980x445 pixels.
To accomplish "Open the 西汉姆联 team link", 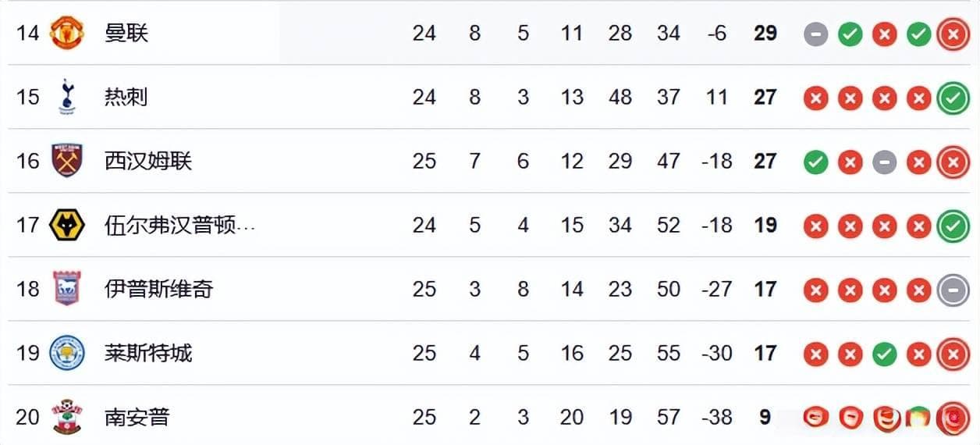I will [x=148, y=161].
